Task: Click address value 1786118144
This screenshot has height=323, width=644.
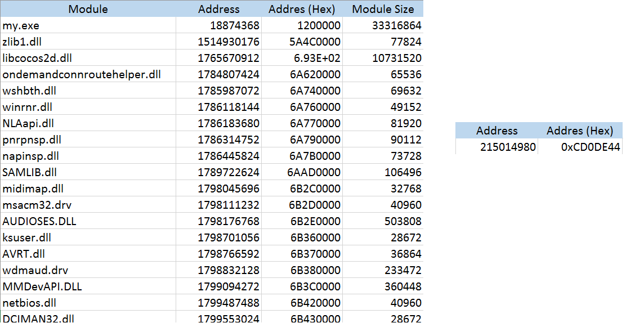Action: 218,107
